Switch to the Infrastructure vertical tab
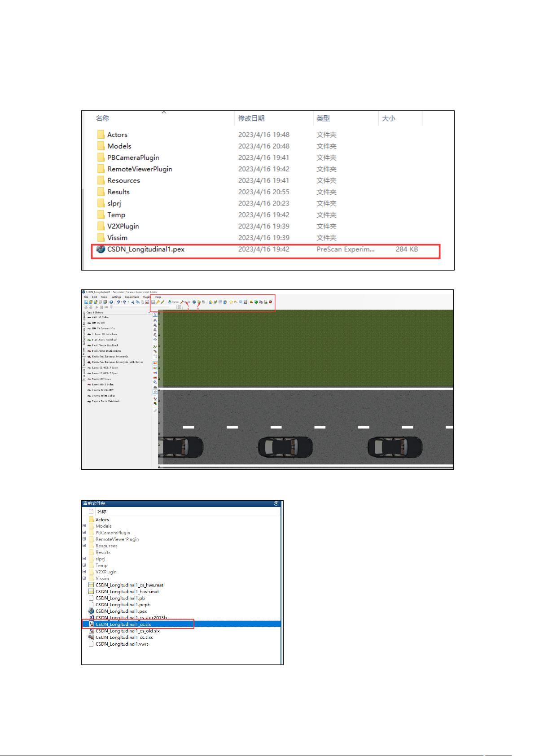This screenshot has height=756, width=535. point(83,336)
